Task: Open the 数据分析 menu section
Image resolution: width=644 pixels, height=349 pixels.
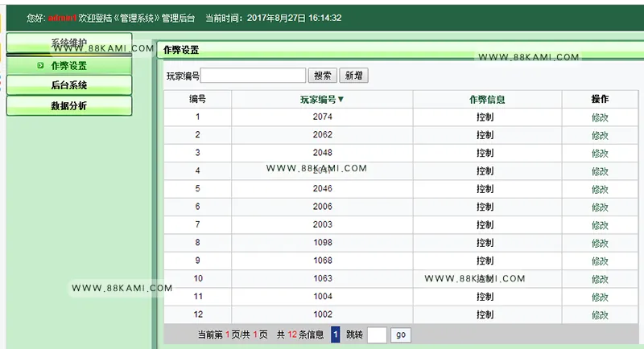Action: [69, 106]
